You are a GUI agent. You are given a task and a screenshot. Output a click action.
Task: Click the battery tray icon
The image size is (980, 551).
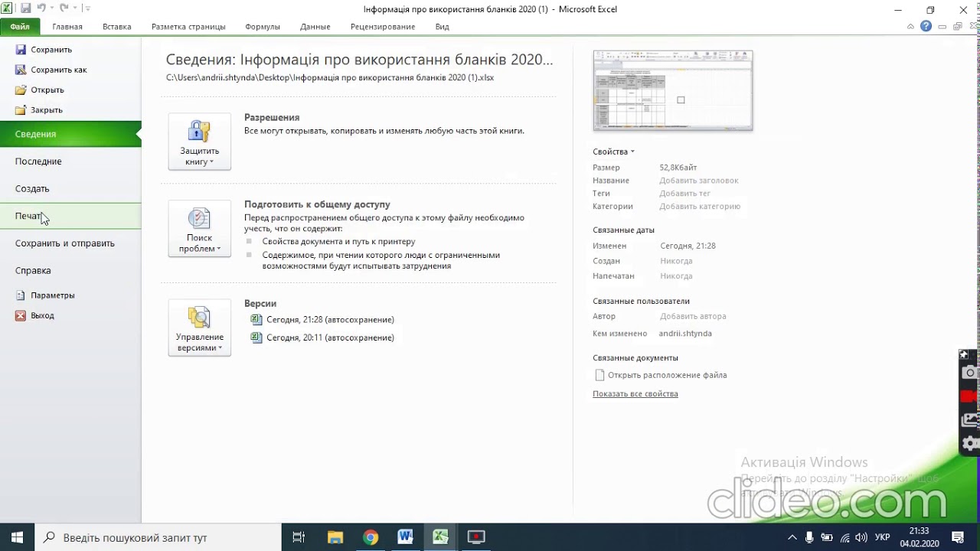[x=828, y=537]
